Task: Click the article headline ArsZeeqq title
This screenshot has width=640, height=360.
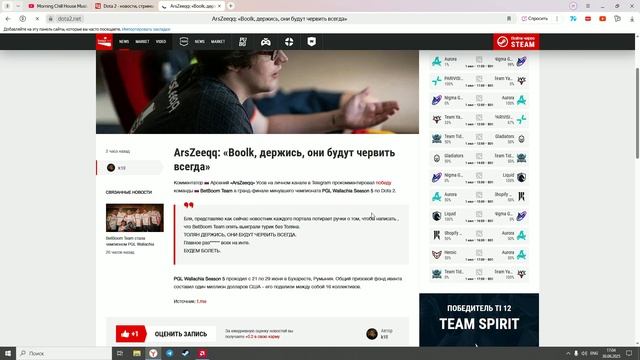Action: tap(284, 160)
